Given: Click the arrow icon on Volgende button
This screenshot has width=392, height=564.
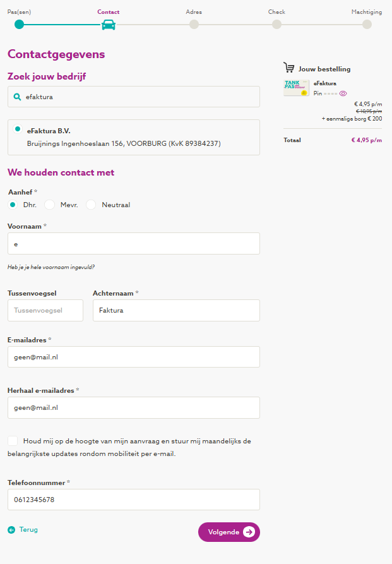Looking at the screenshot, I should [249, 532].
